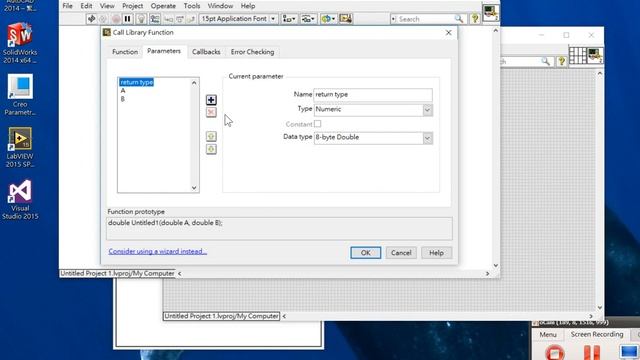Click the move parameter down icon
The image size is (640, 360).
(211, 149)
